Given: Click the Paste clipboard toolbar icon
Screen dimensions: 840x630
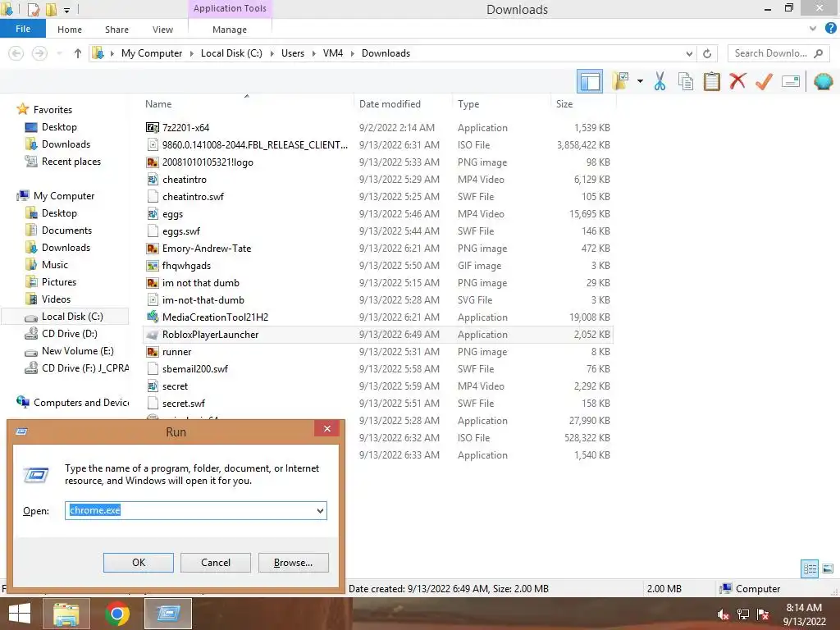Looking at the screenshot, I should [711, 81].
